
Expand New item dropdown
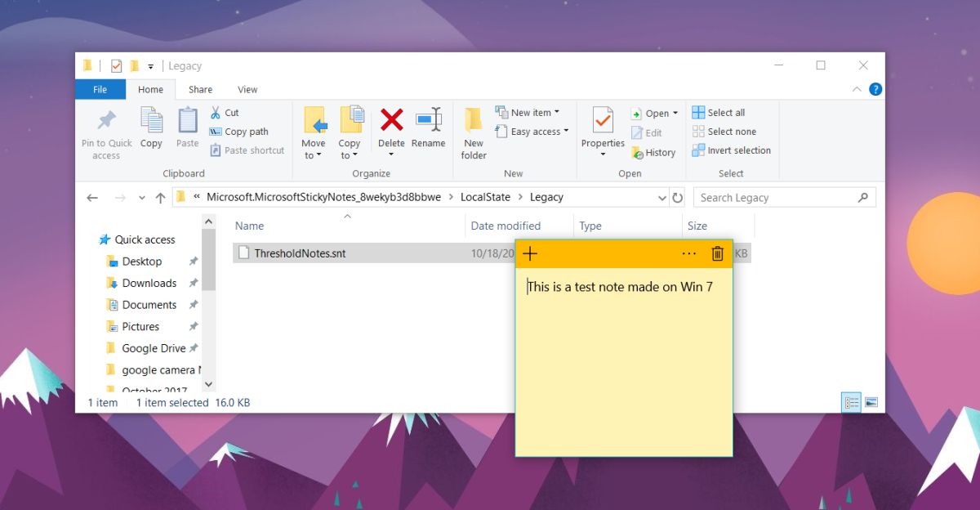(x=556, y=113)
